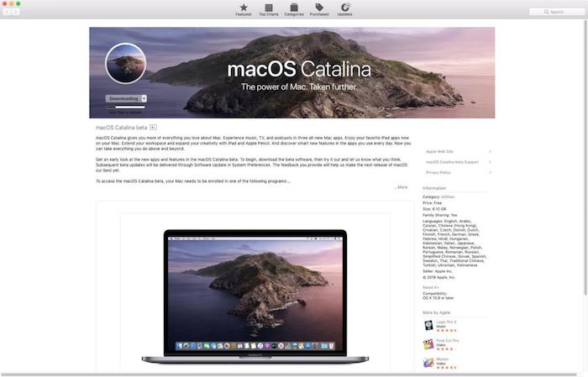The width and height of the screenshot is (588, 377).
Task: Browse the Categories section
Action: click(293, 8)
